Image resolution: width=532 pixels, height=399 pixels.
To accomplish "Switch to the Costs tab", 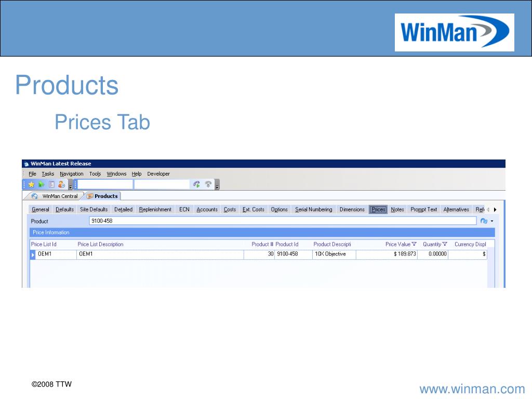I will [230, 210].
